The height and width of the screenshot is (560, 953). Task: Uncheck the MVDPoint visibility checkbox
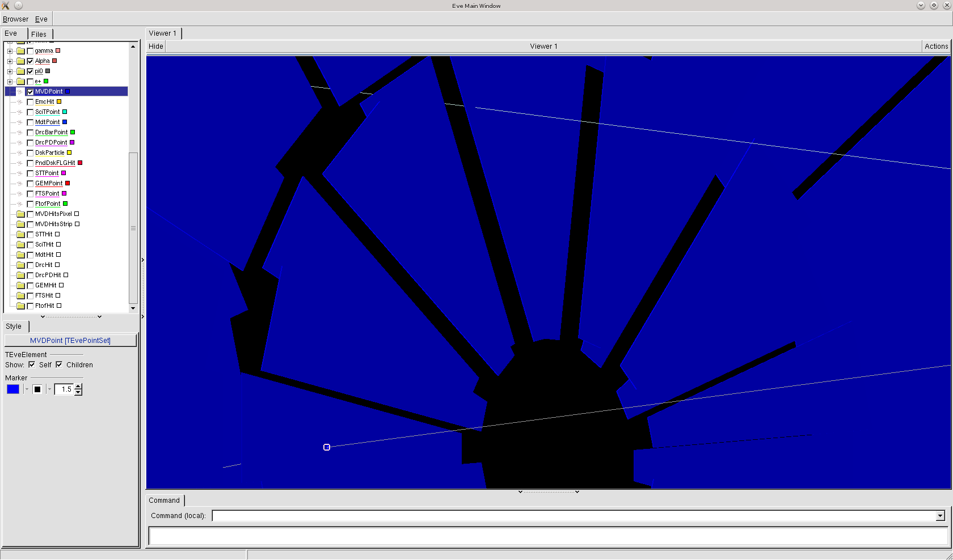(x=30, y=92)
